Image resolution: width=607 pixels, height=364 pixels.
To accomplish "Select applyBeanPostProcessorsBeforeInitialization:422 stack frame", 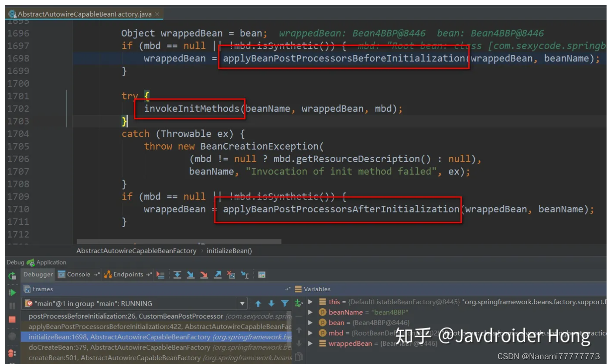I will [x=157, y=327].
